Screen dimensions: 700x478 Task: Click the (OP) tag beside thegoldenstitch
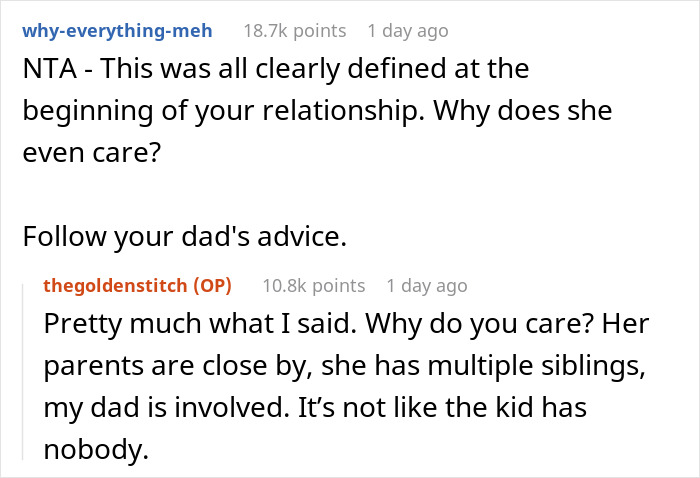(x=212, y=286)
